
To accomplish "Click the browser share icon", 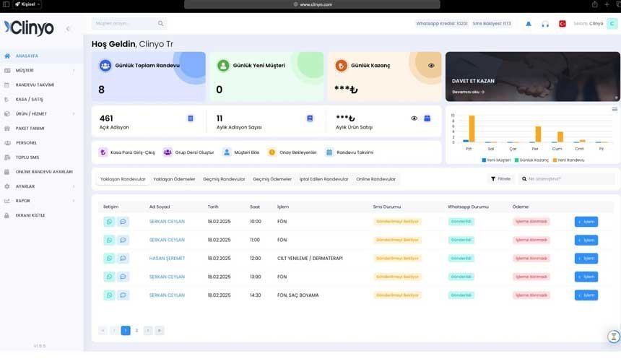I will pyautogui.click(x=594, y=4).
